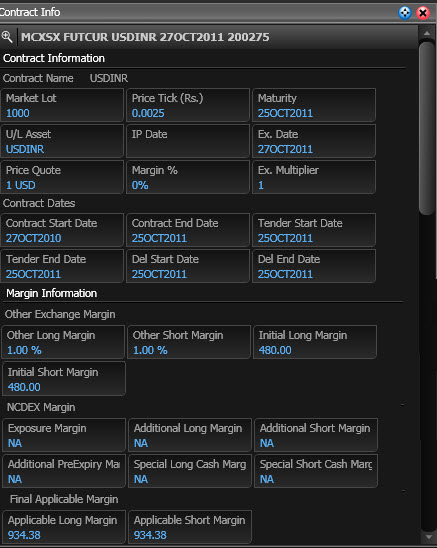
Task: Click the Maturity 25OCT2011 cell
Action: click(x=314, y=105)
